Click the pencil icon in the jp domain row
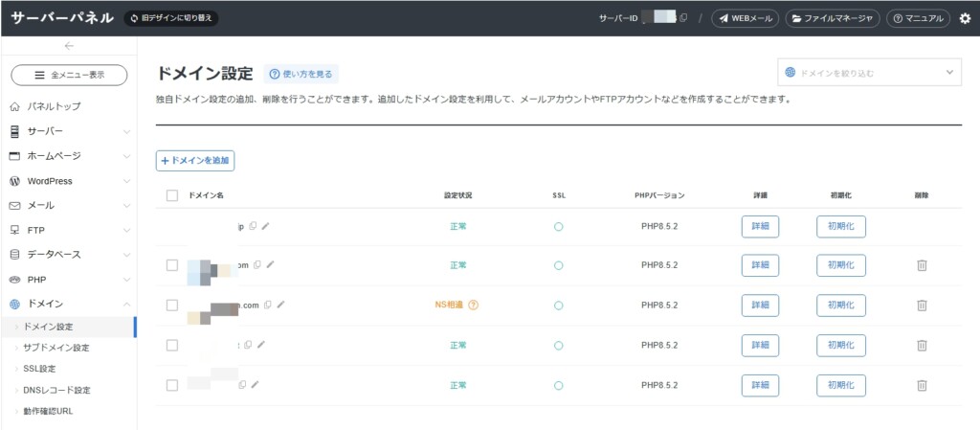Screen dimensions: 980x430 pos(266,226)
